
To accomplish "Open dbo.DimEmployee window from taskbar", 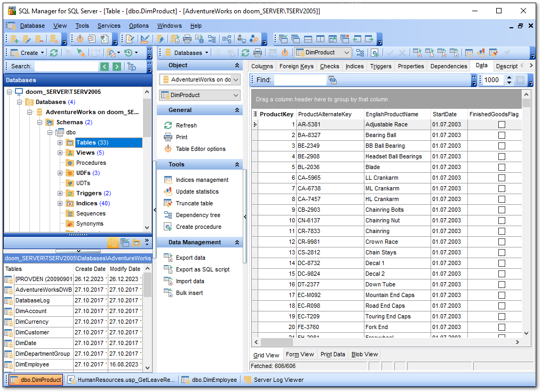I will tap(210, 380).
